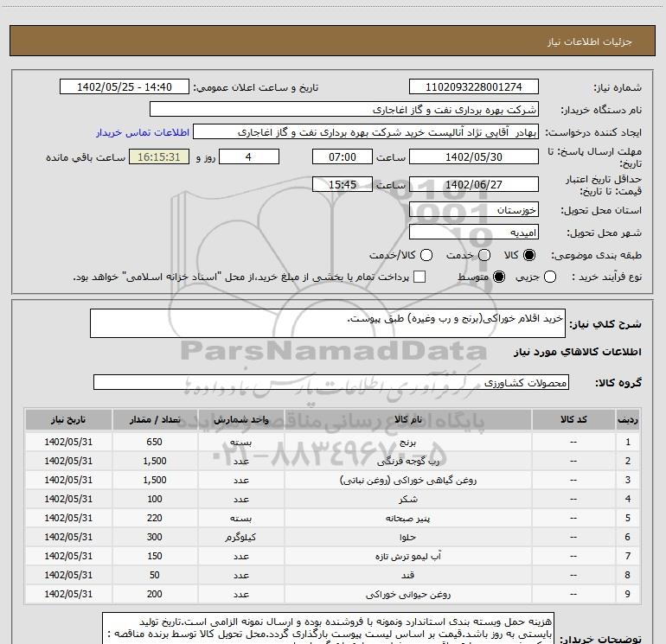Click the price validity time 15:45
The width and height of the screenshot is (666, 644).
point(343,184)
